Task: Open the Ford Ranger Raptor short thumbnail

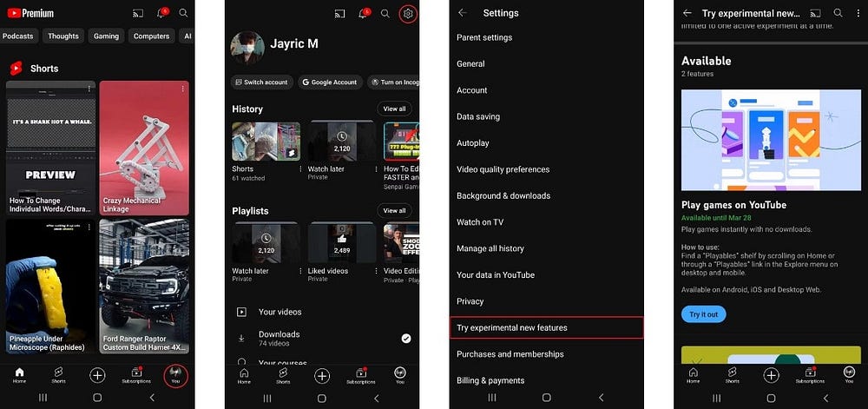Action: [x=143, y=284]
